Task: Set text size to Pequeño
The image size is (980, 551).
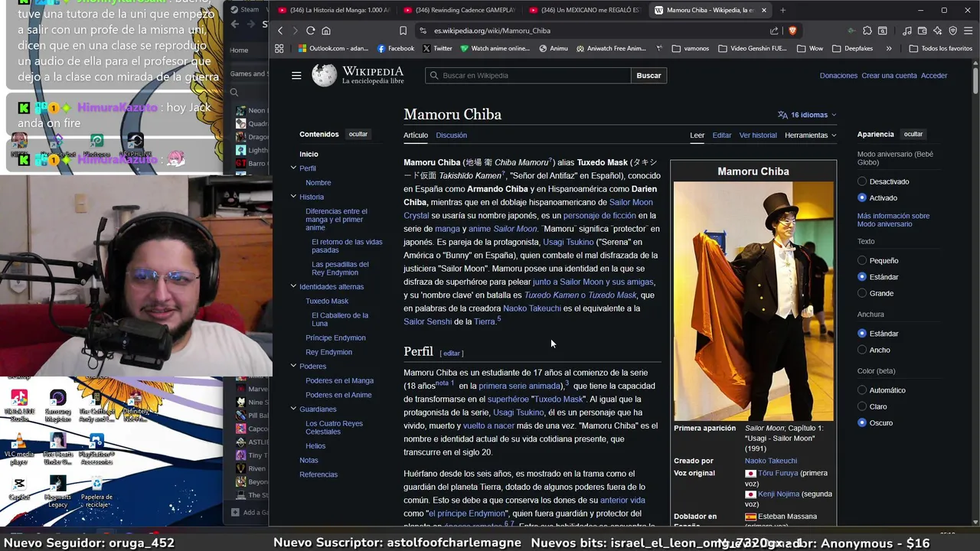Action: [862, 260]
